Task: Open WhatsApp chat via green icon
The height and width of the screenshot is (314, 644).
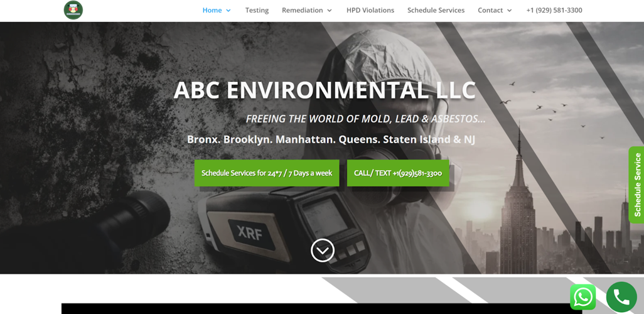Action: click(582, 297)
